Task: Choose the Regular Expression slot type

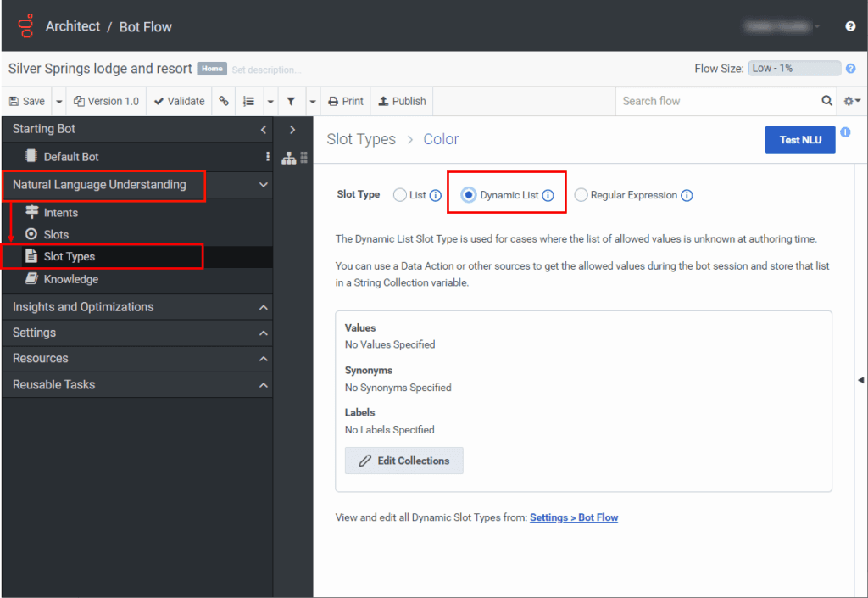Action: [581, 194]
